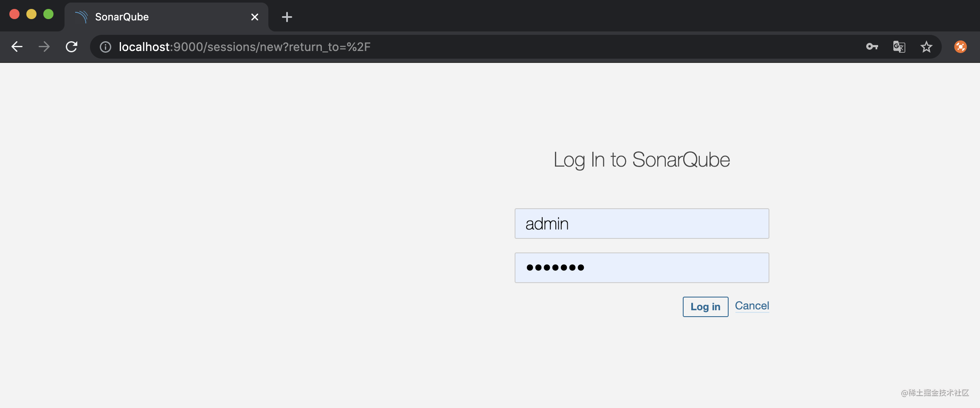Click the yellow minimize traffic light

coord(31,14)
